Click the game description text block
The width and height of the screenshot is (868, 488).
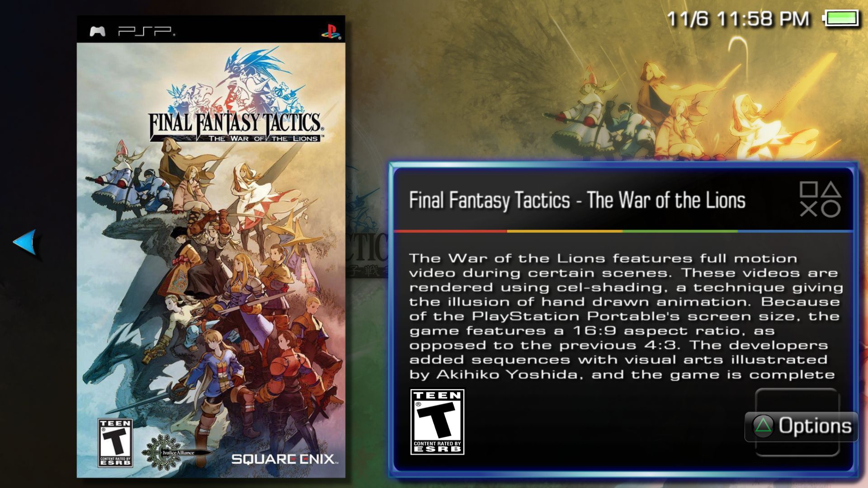(626, 316)
